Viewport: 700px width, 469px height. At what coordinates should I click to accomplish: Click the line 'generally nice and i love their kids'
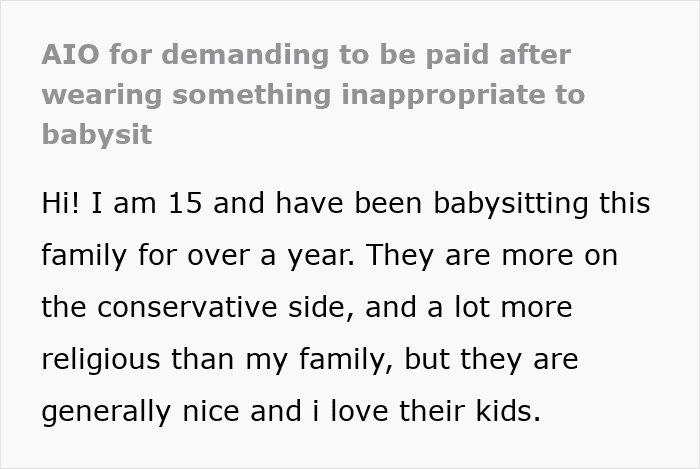coord(291,411)
